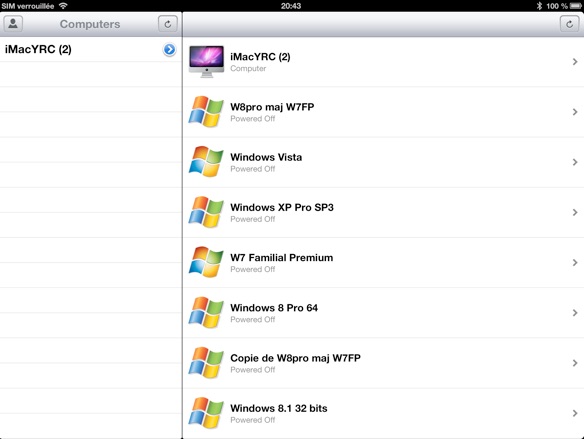584x439 pixels.
Task: Tap the Windows logo for W8pro maj W7FP
Action: click(206, 112)
